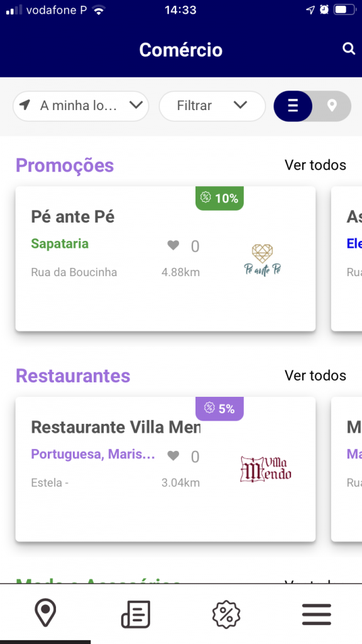Like Restaurante Villa Mendo with heart
Viewport: 362px width, 644px height.
point(173,456)
